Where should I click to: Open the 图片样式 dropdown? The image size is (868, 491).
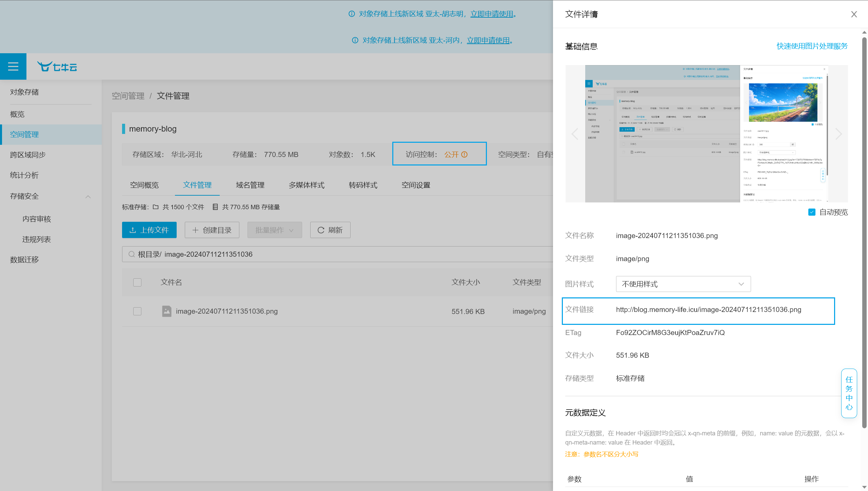click(x=683, y=284)
